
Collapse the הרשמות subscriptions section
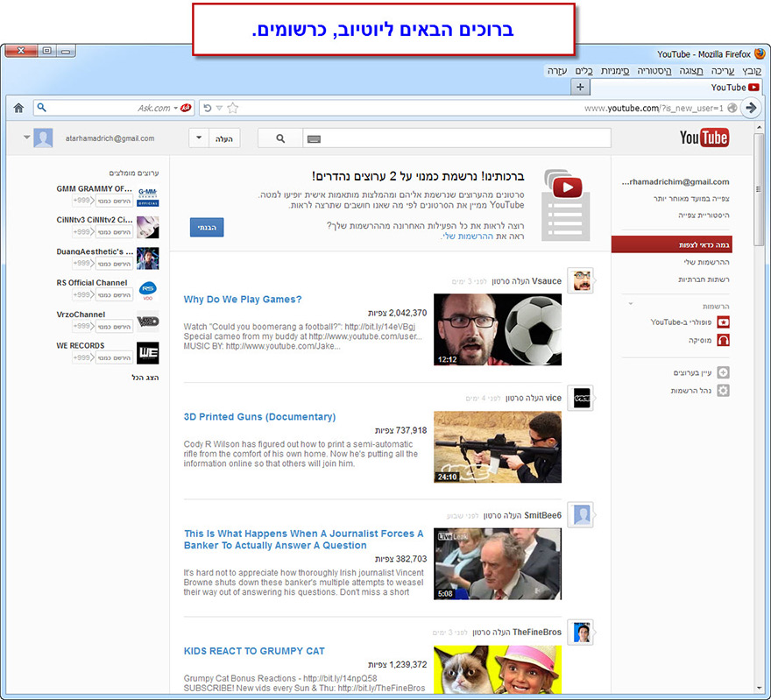[x=630, y=304]
